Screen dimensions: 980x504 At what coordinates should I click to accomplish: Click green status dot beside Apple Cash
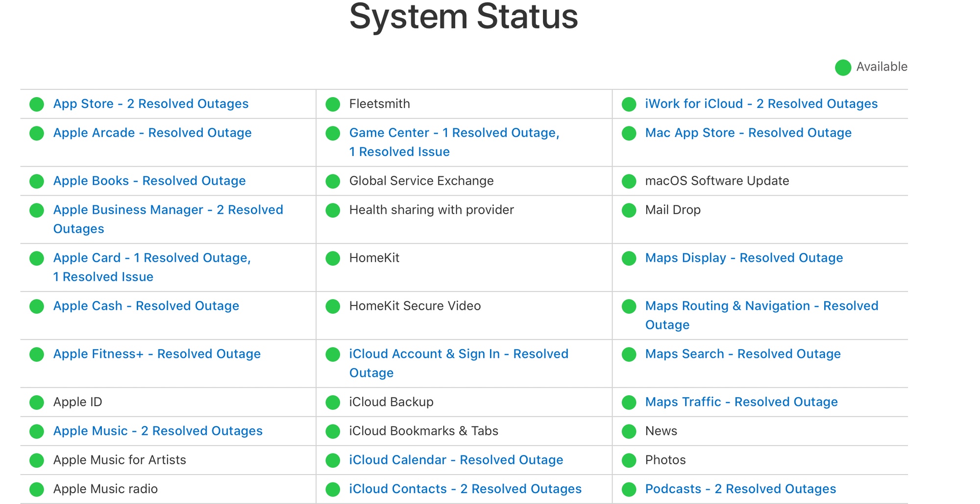coord(37,306)
